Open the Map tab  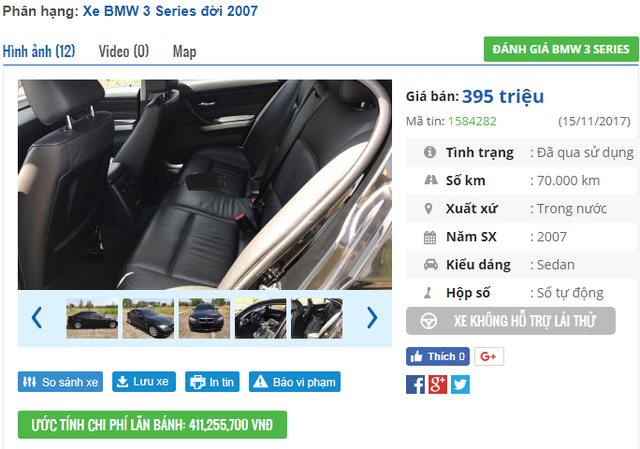coord(184,51)
